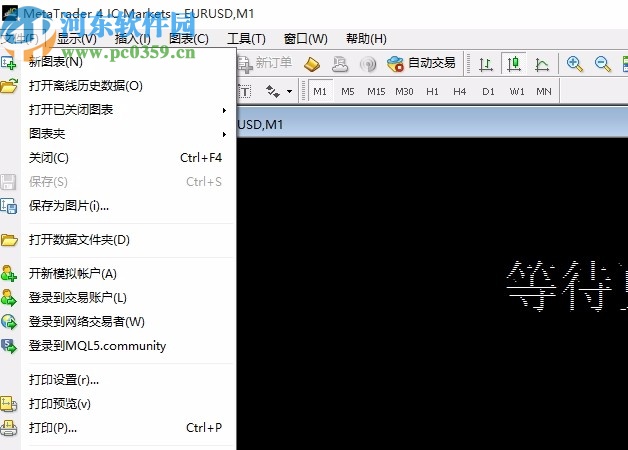Toggle 自动交易 auto trading button

point(421,63)
